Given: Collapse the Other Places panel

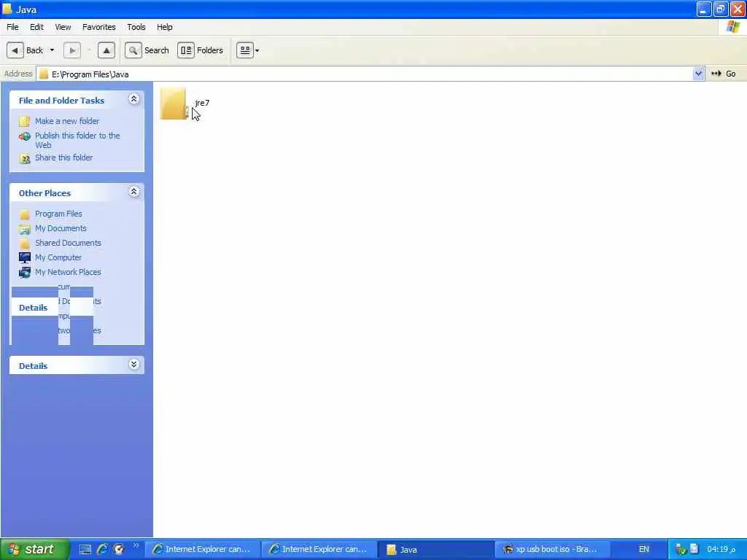Looking at the screenshot, I should point(134,192).
